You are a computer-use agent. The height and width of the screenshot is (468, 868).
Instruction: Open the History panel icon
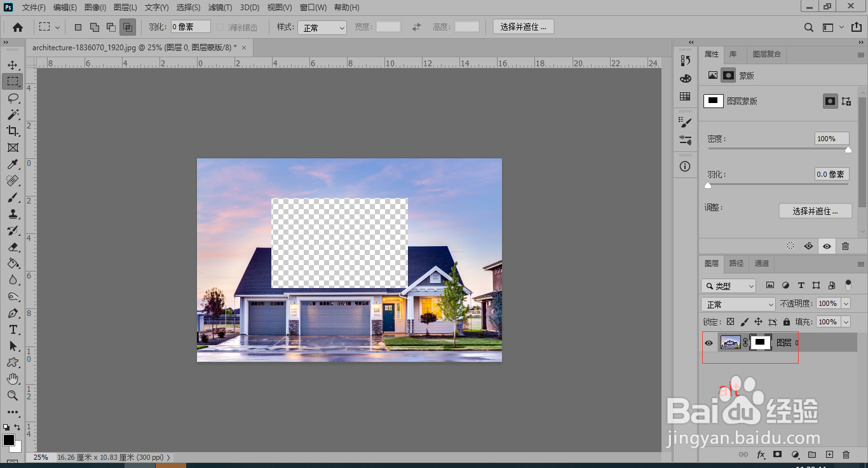coord(685,60)
